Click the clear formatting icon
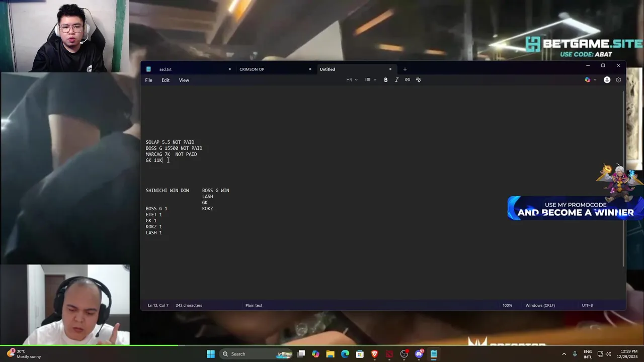 (x=418, y=80)
